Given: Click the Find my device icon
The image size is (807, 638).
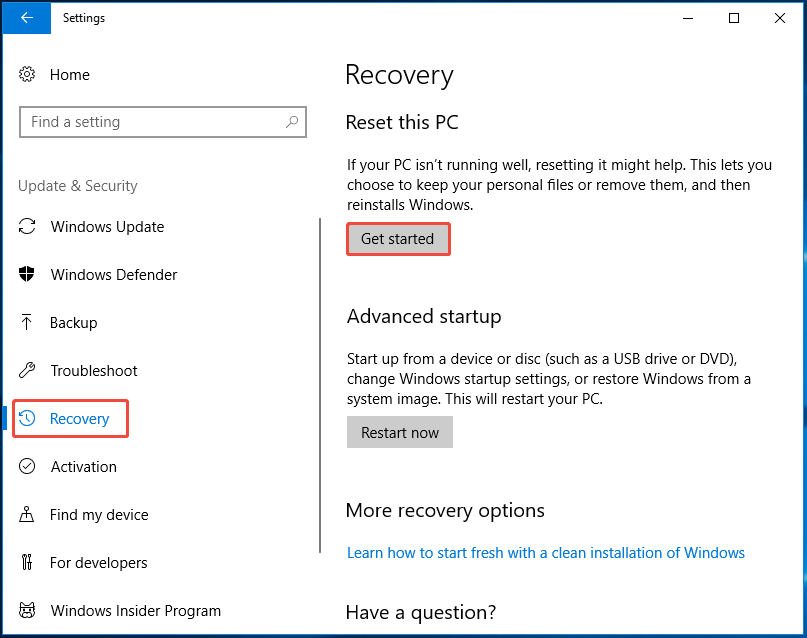Looking at the screenshot, I should 30,515.
